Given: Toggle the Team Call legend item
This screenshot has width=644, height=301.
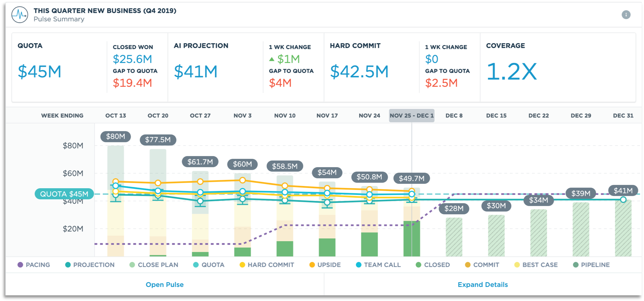Looking at the screenshot, I should click(x=378, y=265).
